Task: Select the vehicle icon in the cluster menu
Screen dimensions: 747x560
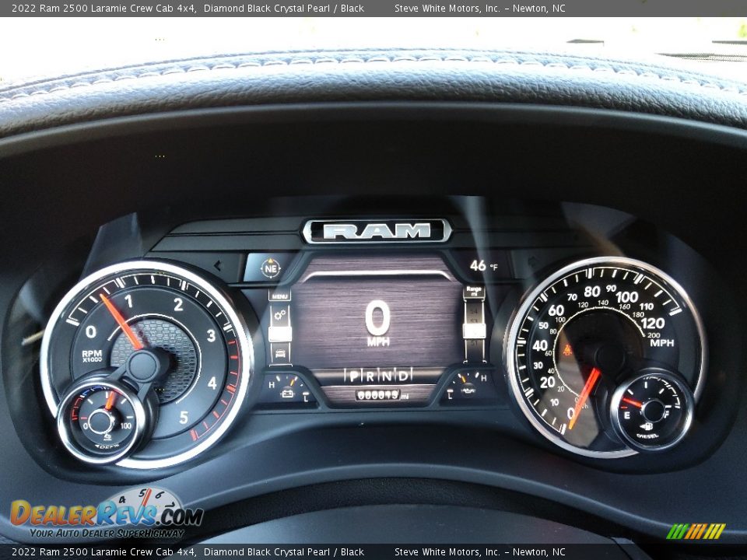Action: pos(280,353)
